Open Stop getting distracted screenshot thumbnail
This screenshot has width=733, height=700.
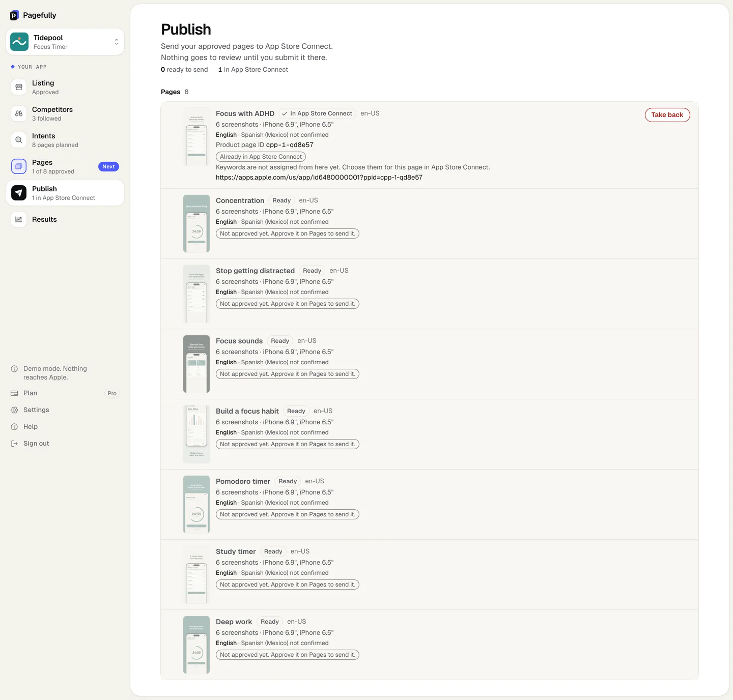pyautogui.click(x=196, y=294)
